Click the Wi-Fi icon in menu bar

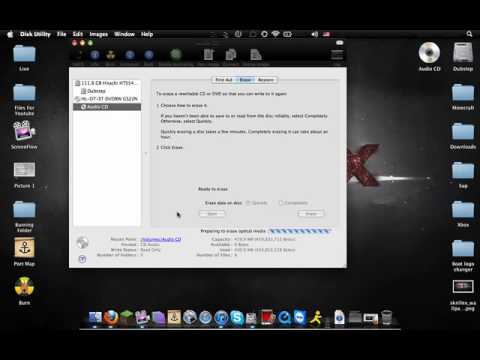click(x=276, y=34)
